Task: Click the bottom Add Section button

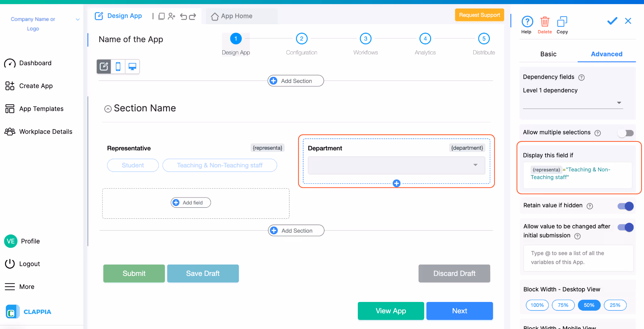Action: (296, 231)
